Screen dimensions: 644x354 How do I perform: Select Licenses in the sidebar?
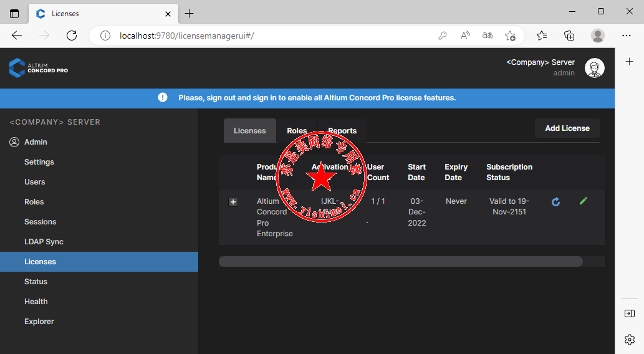click(99, 262)
